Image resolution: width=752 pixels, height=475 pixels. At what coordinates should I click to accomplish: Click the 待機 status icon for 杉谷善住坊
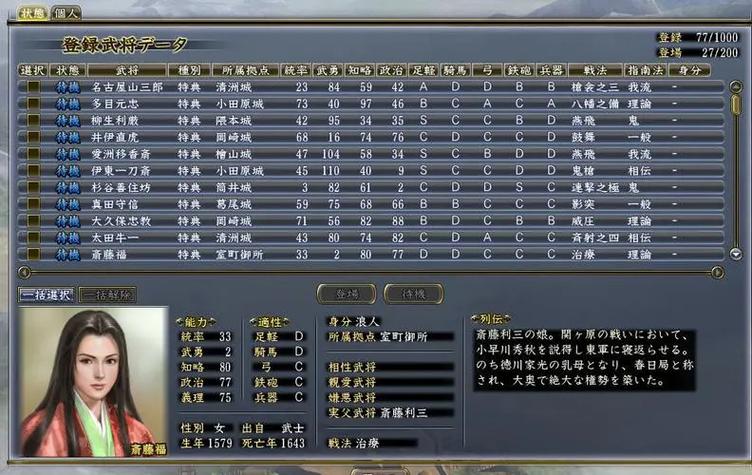[68, 188]
